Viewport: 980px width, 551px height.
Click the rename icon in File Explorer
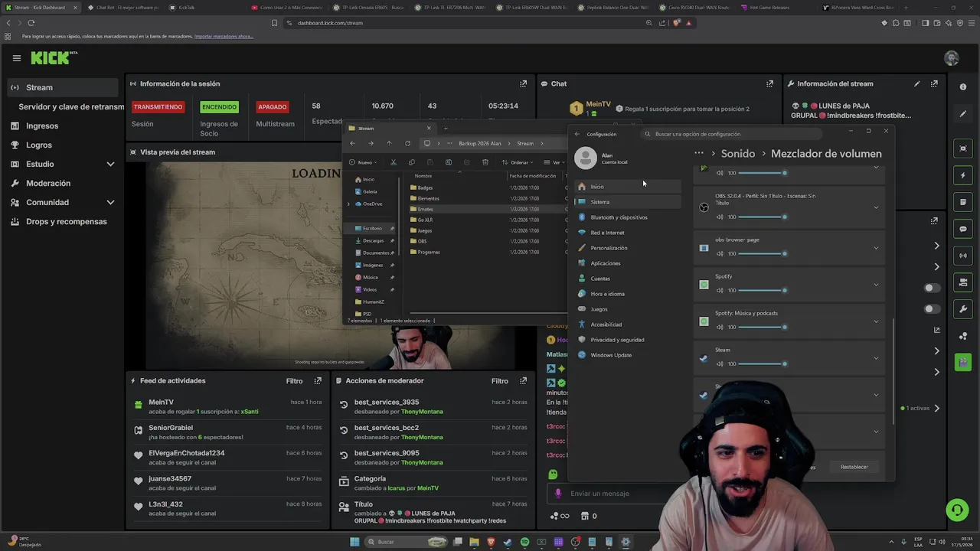449,162
